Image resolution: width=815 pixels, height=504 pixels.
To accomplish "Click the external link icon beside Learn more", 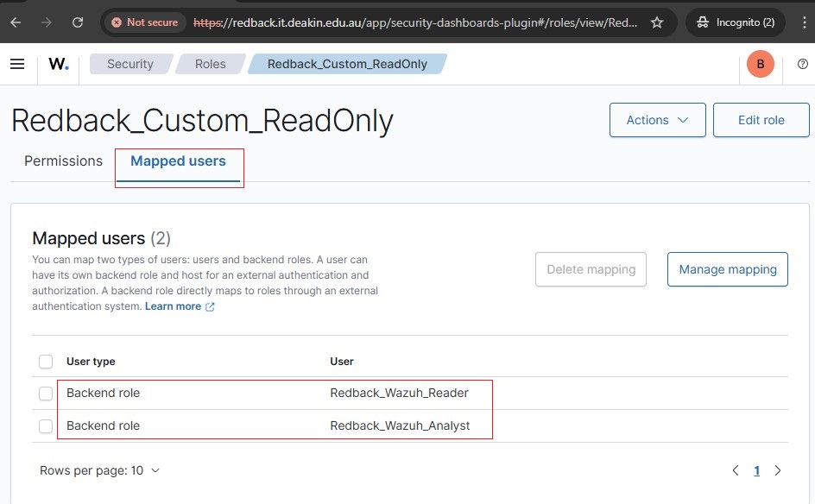I will point(210,306).
